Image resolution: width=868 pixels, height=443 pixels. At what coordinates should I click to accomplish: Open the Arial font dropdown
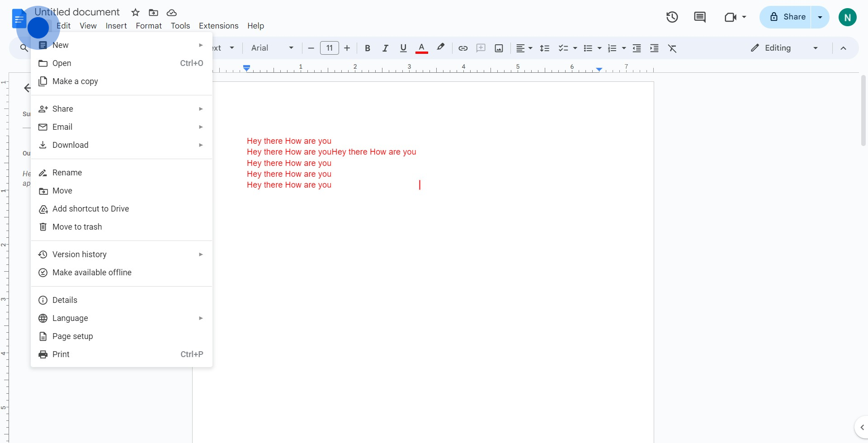272,48
